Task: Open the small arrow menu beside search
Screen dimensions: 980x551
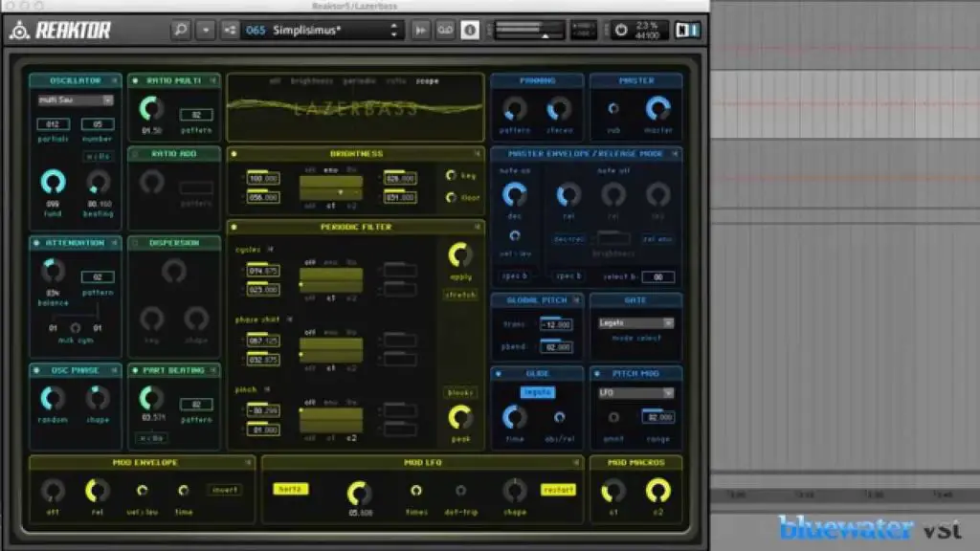Action: [206, 30]
